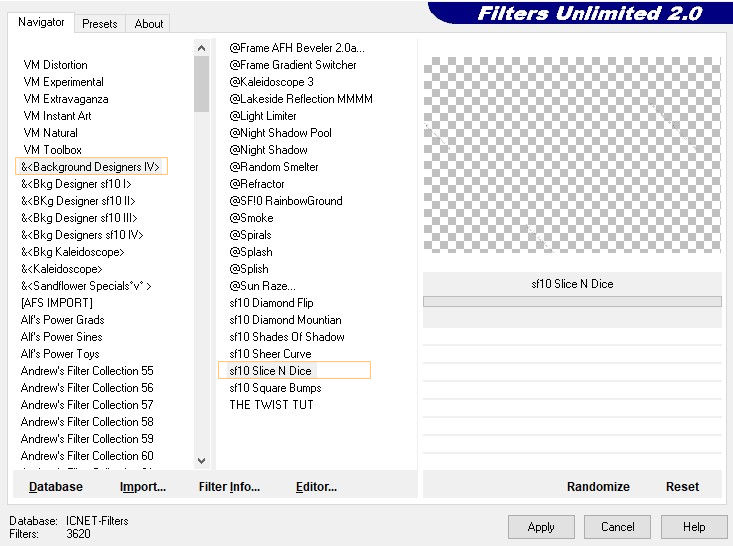Open Help for Filters Unlimited

tap(694, 526)
